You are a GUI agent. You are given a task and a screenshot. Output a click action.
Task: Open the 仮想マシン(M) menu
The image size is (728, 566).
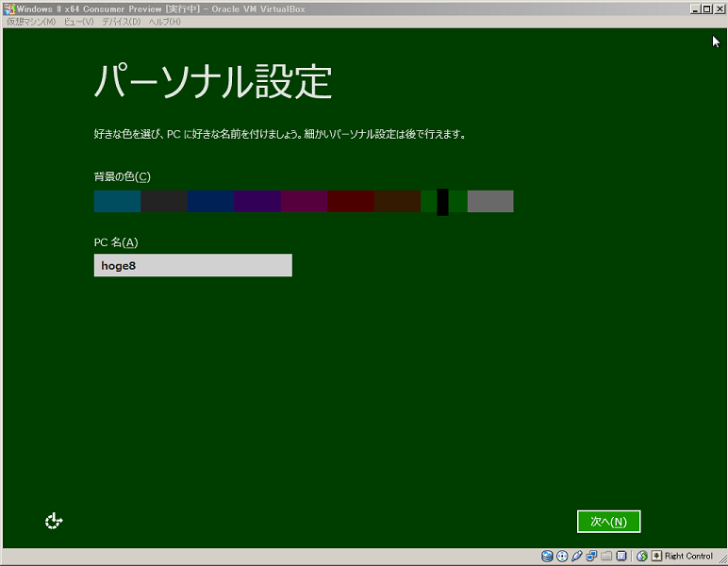coord(31,22)
